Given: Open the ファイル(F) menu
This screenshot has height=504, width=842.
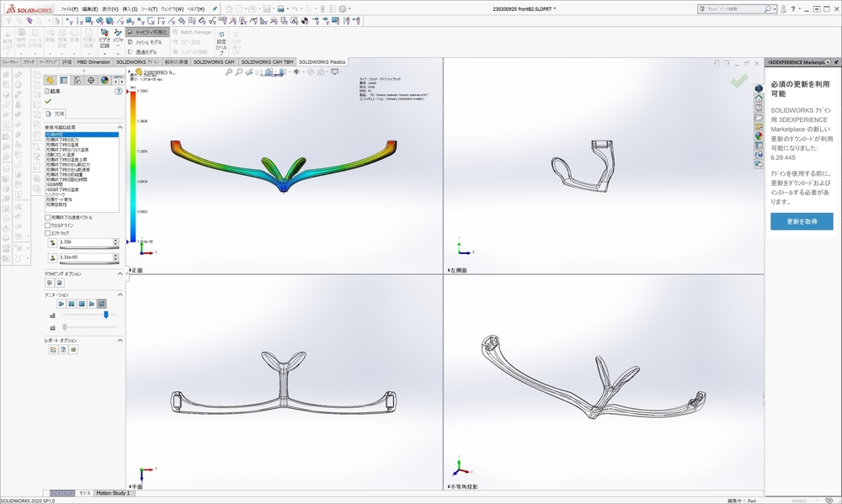Looking at the screenshot, I should coord(69,9).
